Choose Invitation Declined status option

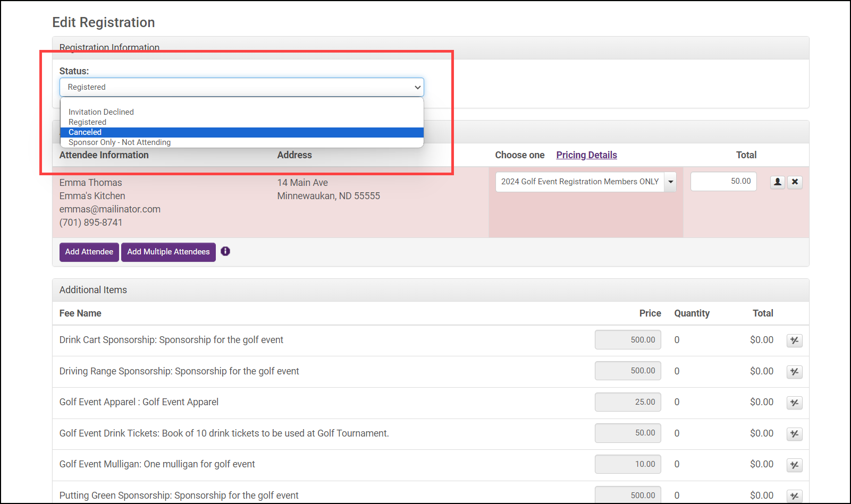(101, 112)
